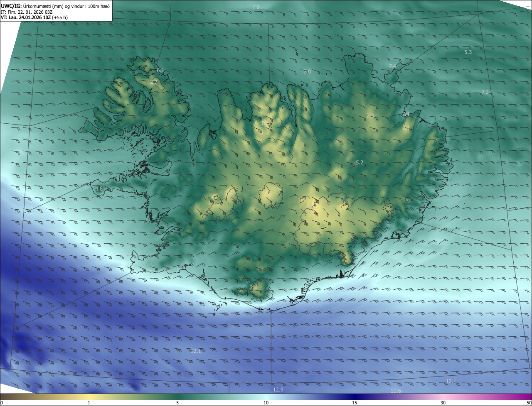Click the 5 tick on the color scale
Image resolution: width=532 pixels, height=406 pixels.
pos(177,403)
